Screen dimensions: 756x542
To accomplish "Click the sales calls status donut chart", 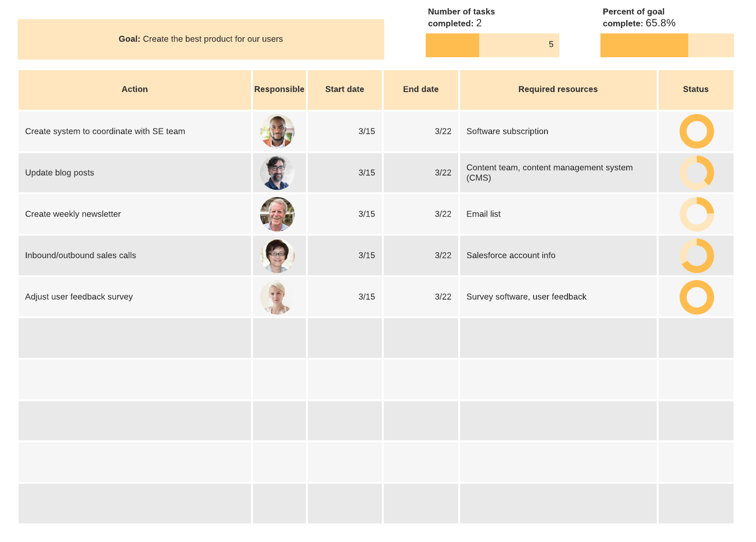I will [696, 256].
